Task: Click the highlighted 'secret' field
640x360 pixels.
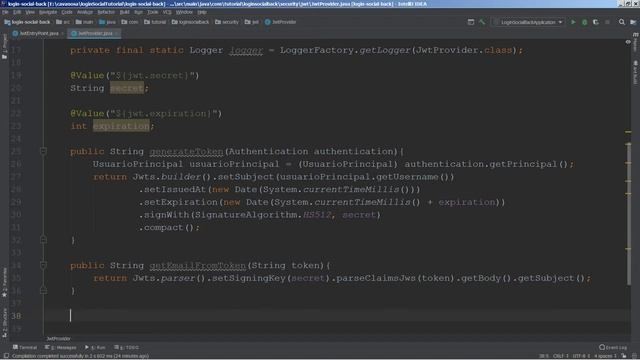Action: (x=127, y=88)
